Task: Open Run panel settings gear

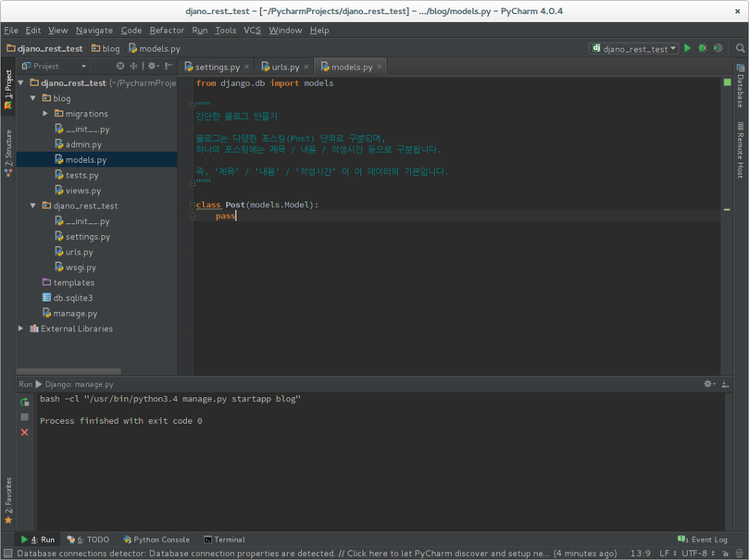Action: coord(709,384)
